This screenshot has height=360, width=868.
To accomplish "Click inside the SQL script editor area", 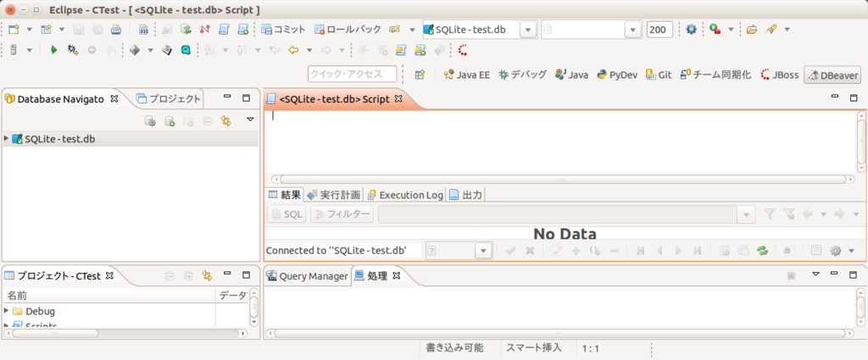I will (559, 142).
